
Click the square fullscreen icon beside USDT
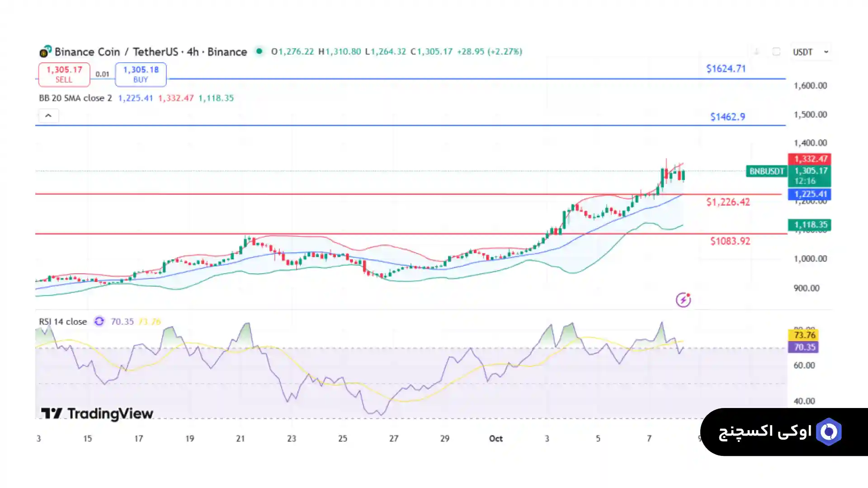tap(776, 52)
